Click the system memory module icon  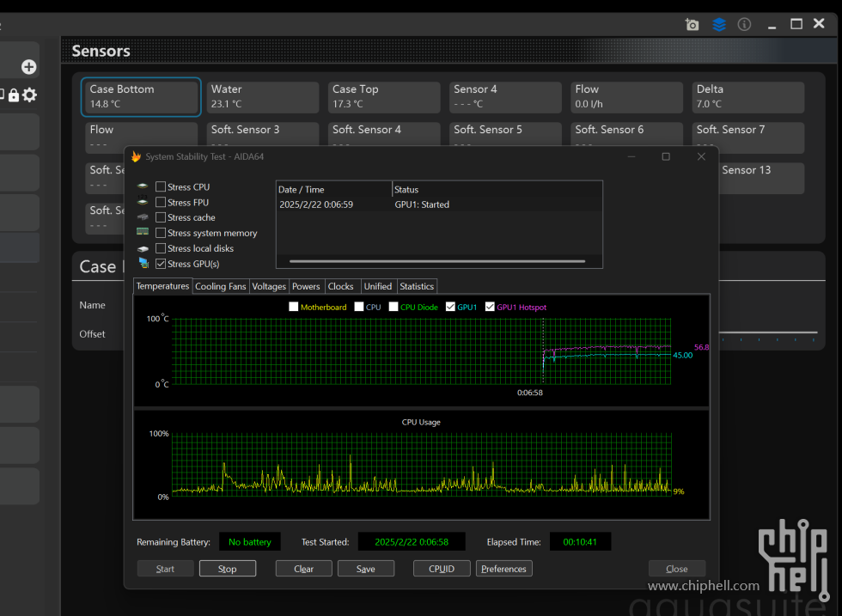pyautogui.click(x=143, y=231)
